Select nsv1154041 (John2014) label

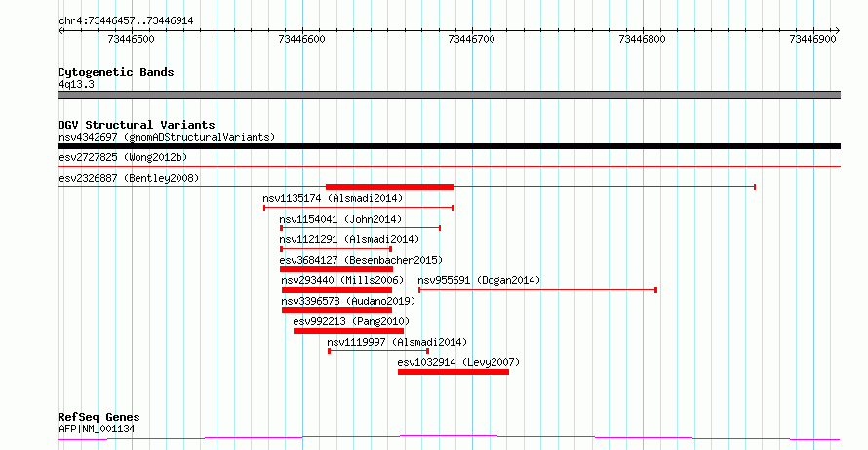pos(340,219)
